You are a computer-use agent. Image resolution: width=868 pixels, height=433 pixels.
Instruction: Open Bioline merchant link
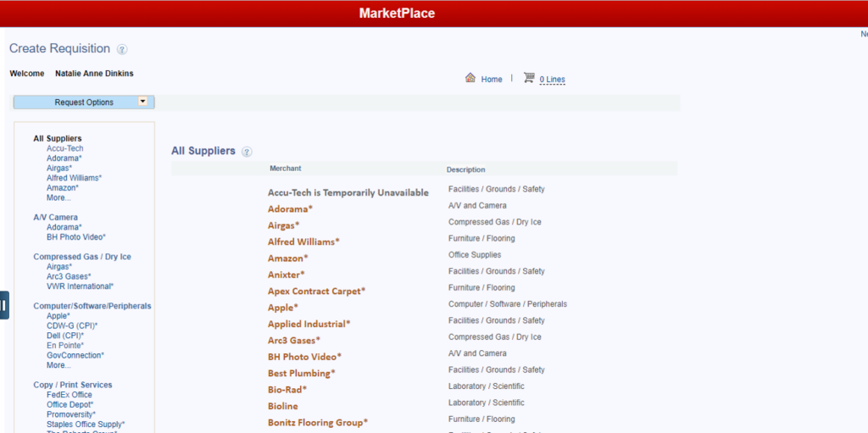[283, 406]
